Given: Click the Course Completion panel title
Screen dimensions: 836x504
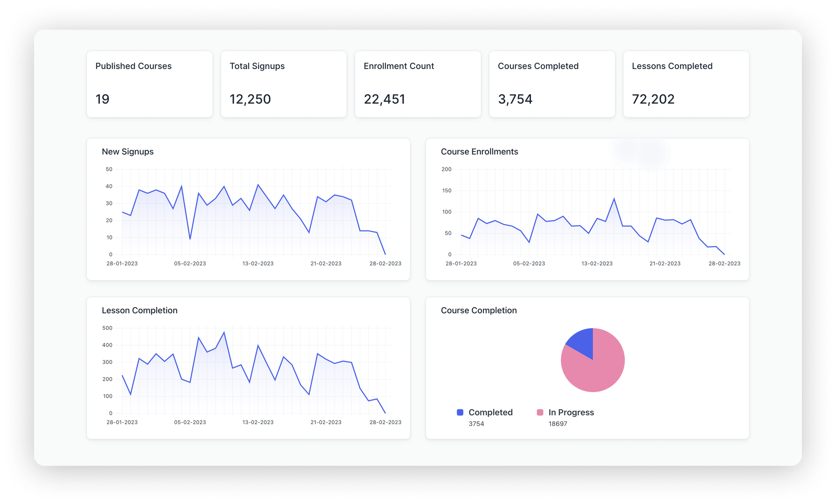Looking at the screenshot, I should point(479,310).
